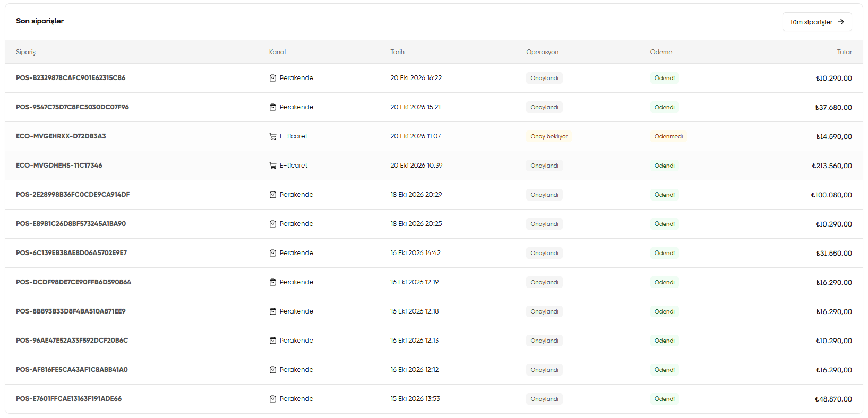Select order ID POS-DCDF98DE7CE90FFB6D590864
Screen dimensions: 868x418
pyautogui.click(x=74, y=282)
